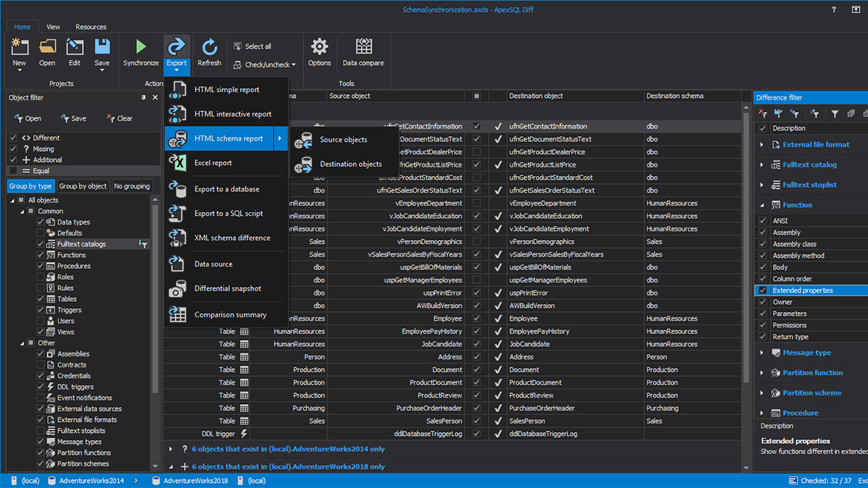Screen dimensions: 868x488
Task: Select Destination objects in the submenu
Action: pyautogui.click(x=351, y=163)
